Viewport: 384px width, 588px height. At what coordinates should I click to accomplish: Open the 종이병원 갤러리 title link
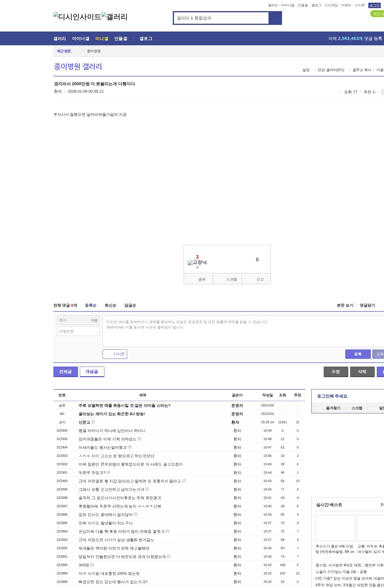[78, 66]
